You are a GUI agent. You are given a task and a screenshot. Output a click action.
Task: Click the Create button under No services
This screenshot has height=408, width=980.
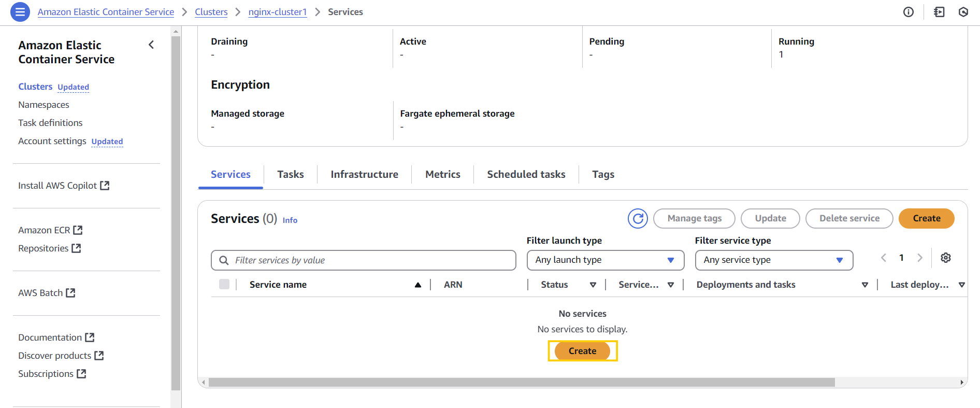(582, 351)
